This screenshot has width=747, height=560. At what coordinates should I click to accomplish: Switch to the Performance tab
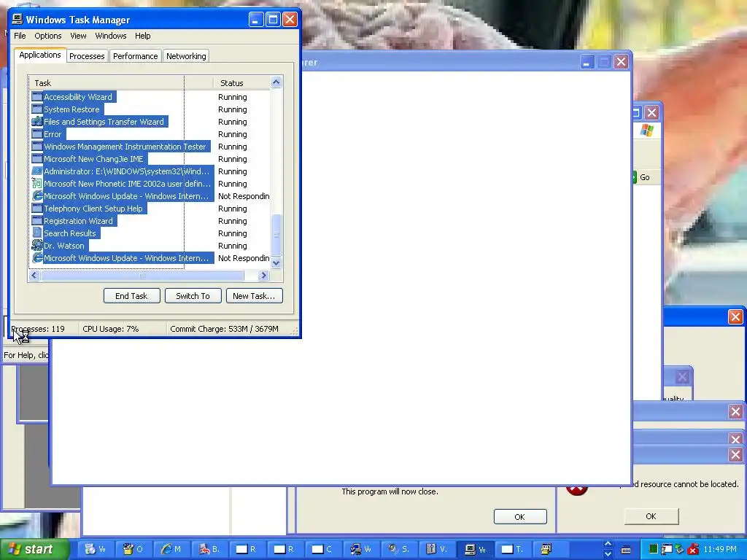(x=135, y=56)
